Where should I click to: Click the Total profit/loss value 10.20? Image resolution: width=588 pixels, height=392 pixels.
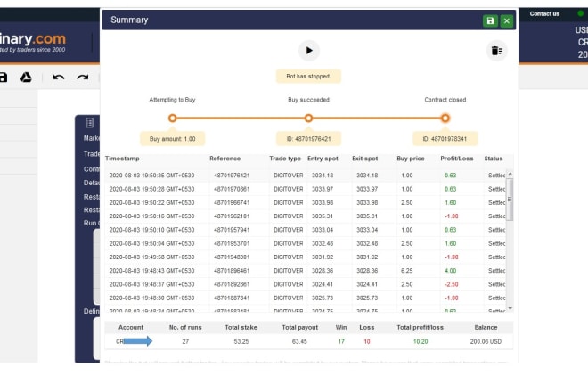(x=421, y=342)
